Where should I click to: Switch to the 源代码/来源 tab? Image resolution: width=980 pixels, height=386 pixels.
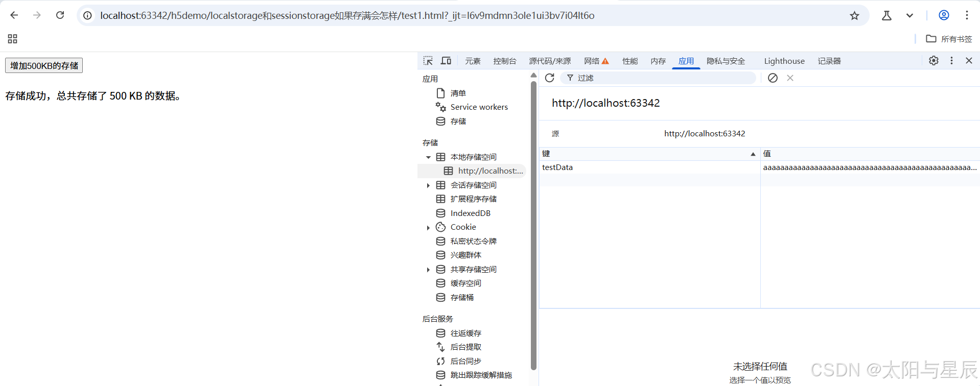click(550, 61)
